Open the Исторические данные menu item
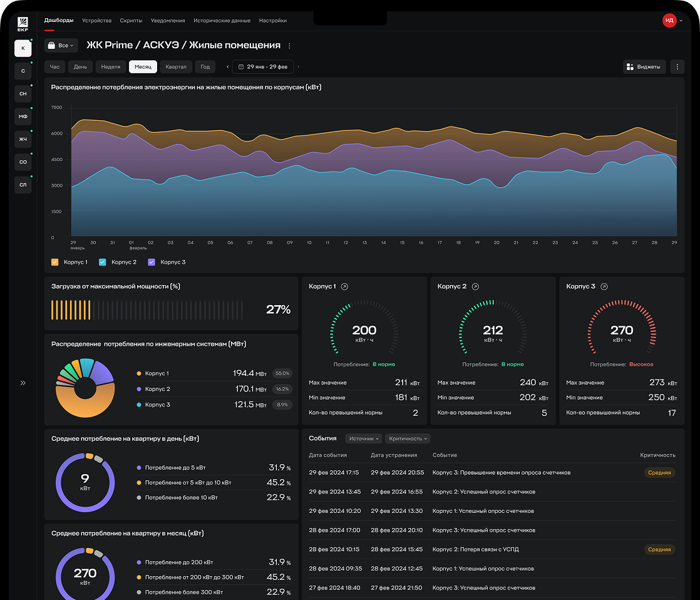 (222, 21)
